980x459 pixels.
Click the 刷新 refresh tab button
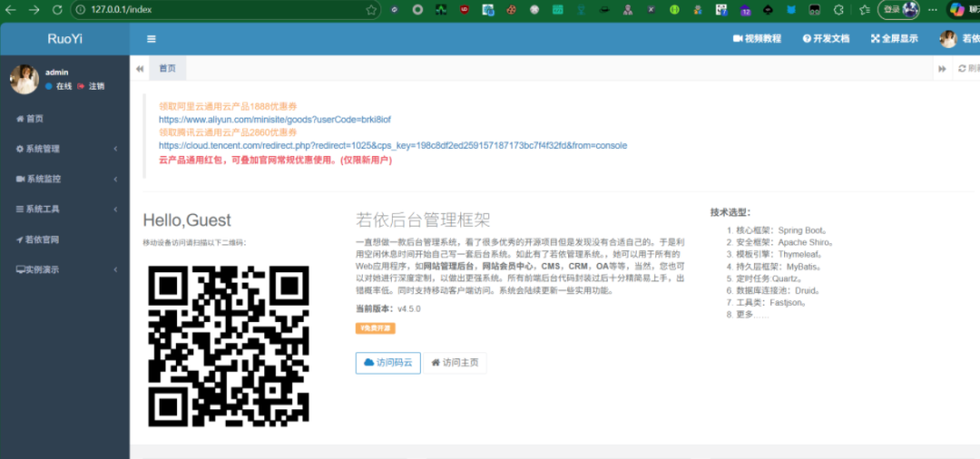[968, 69]
